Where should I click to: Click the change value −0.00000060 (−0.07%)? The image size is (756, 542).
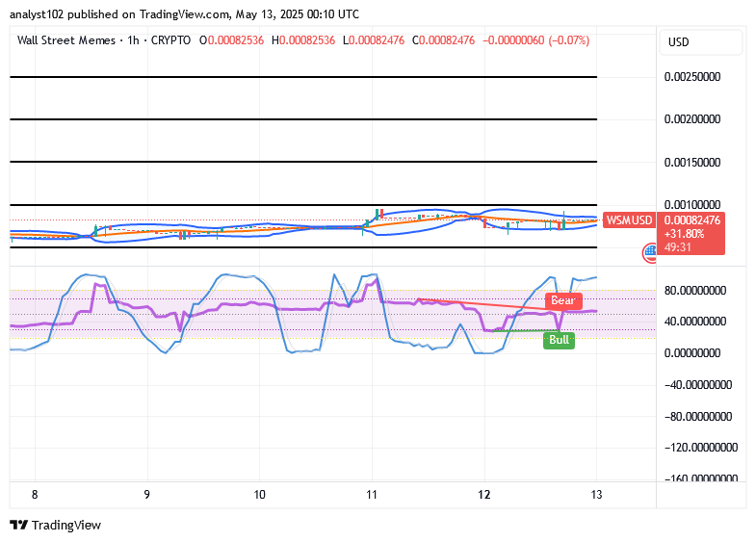coord(535,40)
